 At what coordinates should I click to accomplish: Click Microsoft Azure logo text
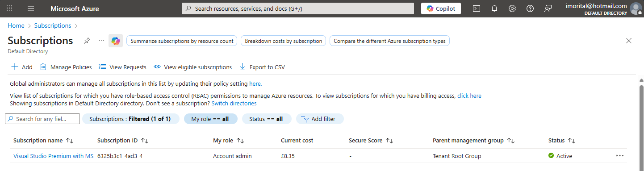click(x=75, y=8)
